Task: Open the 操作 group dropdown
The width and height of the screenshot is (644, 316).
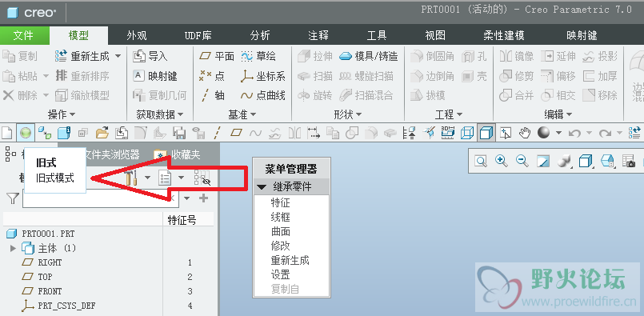Action: (x=62, y=114)
